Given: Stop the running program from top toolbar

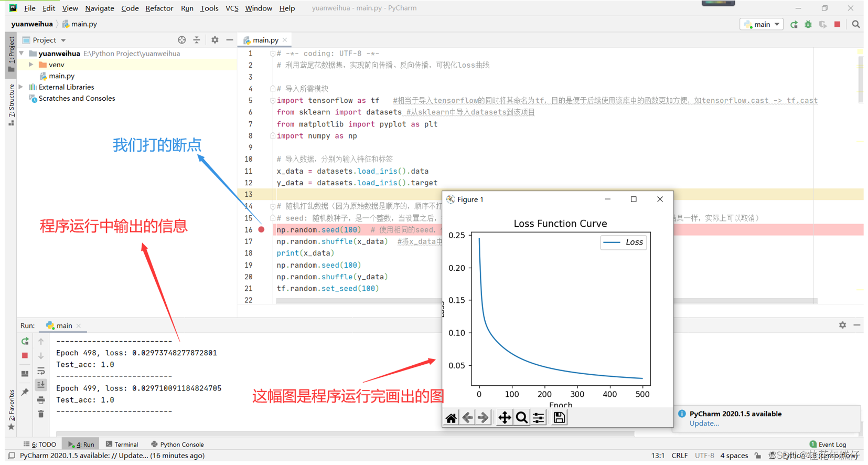Looking at the screenshot, I should [x=837, y=24].
